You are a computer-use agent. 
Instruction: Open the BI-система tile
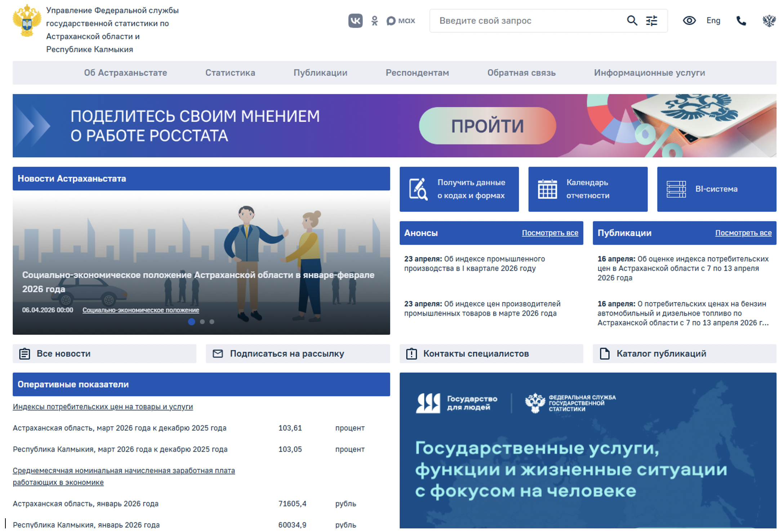point(716,189)
